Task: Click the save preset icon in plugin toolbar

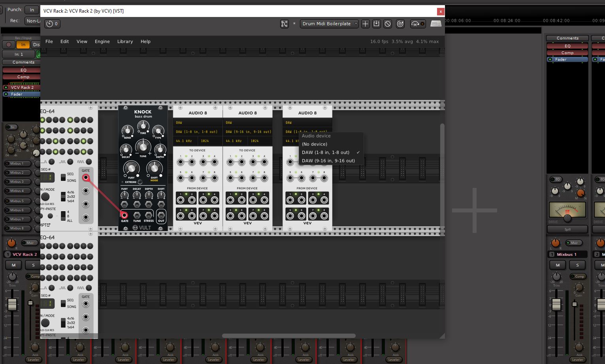Action: point(376,24)
